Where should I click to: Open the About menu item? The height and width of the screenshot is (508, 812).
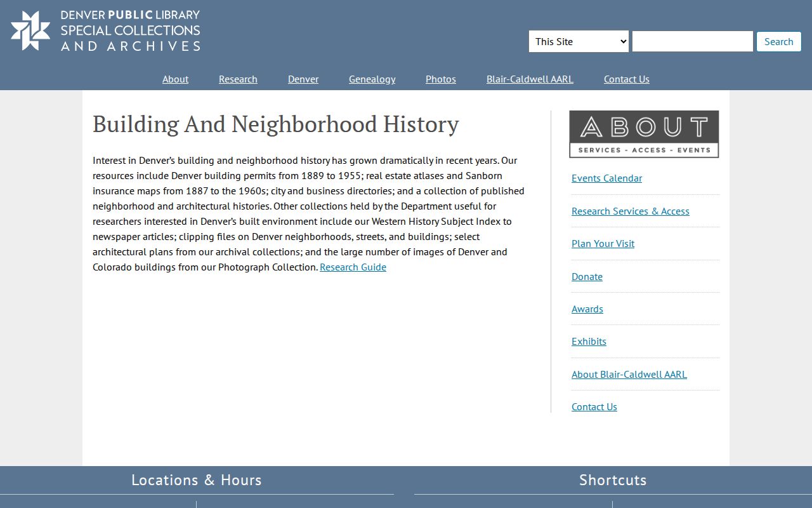(x=175, y=79)
